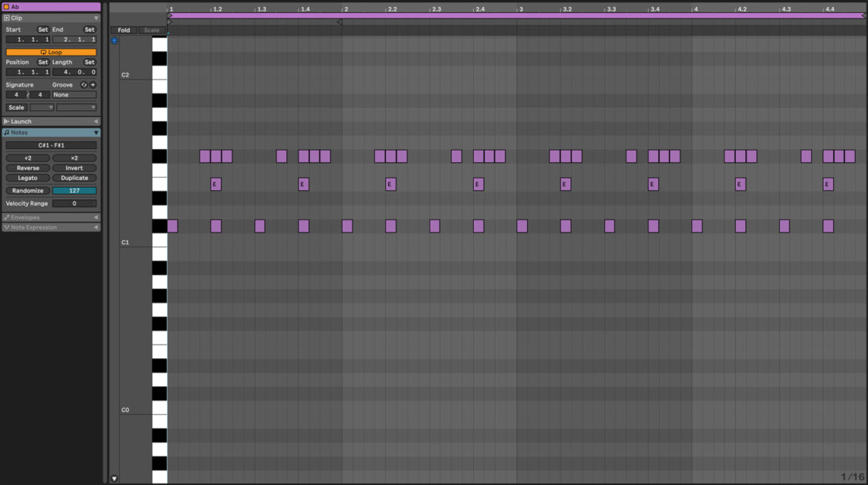The height and width of the screenshot is (485, 868).
Task: Click the C1 key on the piano keyboard
Action: click(160, 242)
